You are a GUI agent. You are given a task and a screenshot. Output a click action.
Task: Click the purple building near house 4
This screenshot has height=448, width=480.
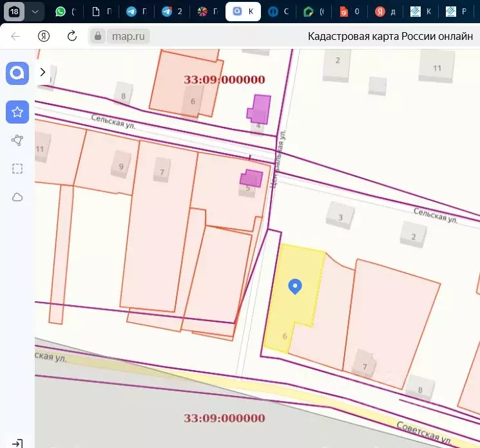pyautogui.click(x=260, y=109)
